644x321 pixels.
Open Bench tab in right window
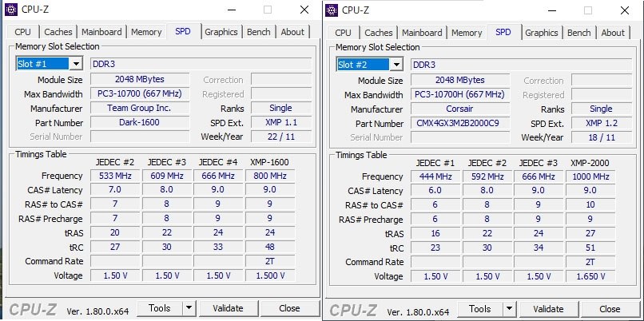point(578,33)
